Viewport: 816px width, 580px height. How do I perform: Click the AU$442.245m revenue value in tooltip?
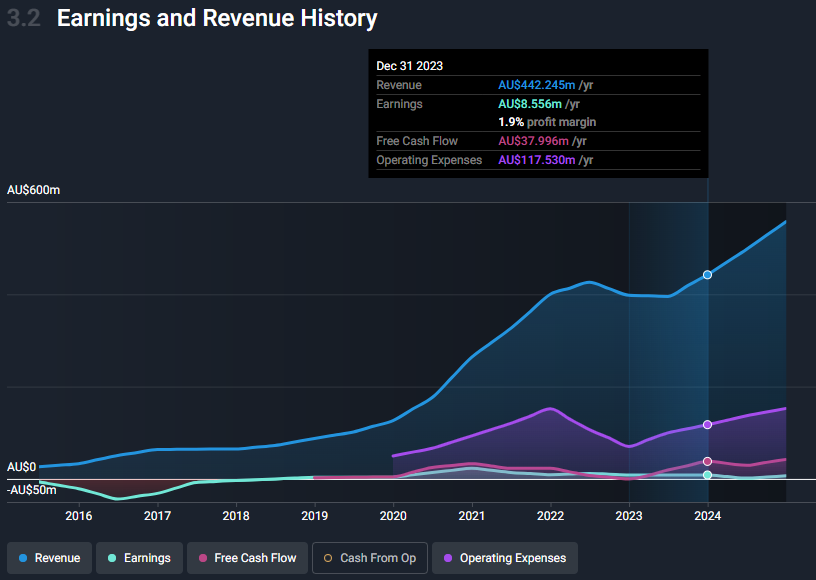[537, 85]
